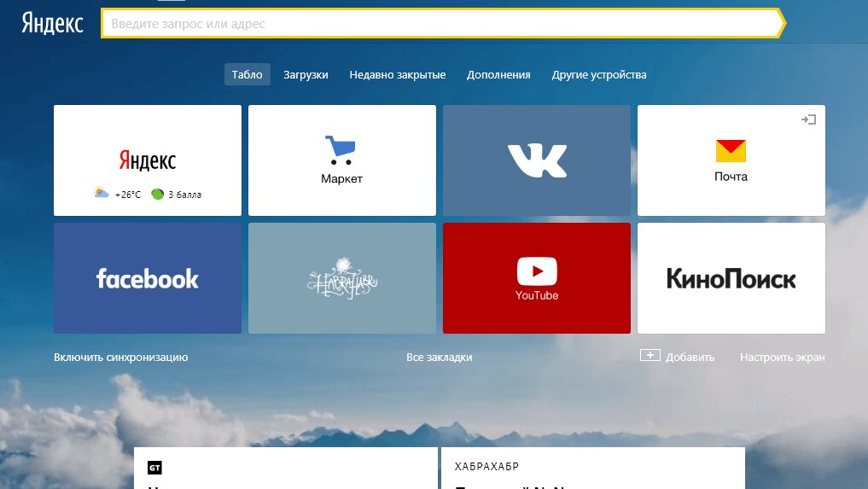Click the Почта envelope icon

[731, 151]
